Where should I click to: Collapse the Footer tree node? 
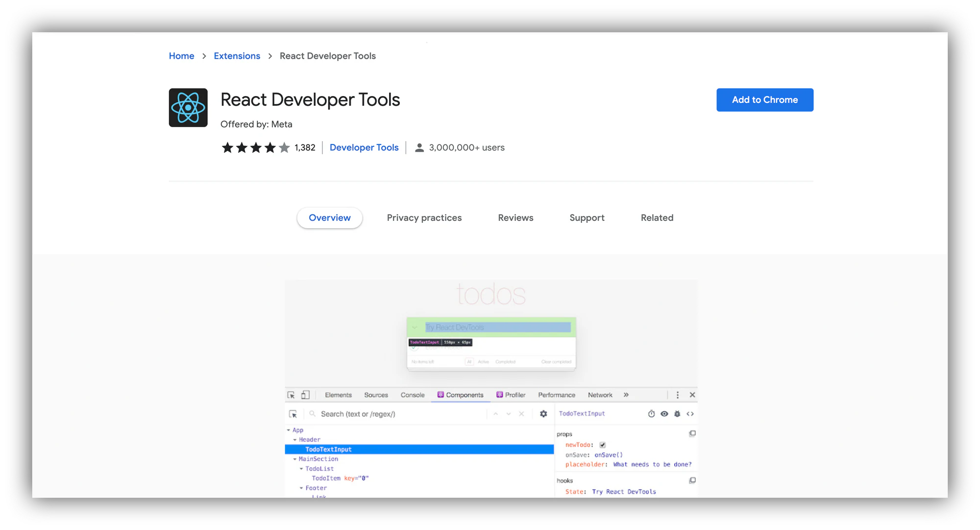pyautogui.click(x=301, y=488)
